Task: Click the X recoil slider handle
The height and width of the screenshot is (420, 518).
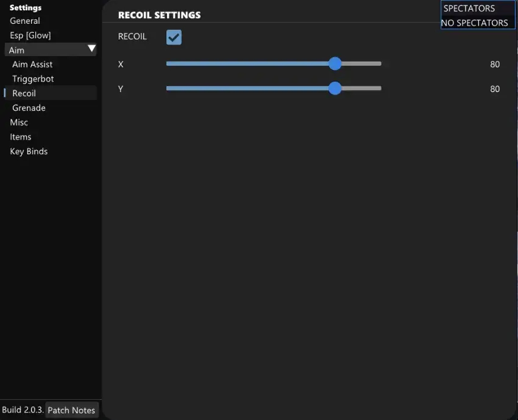Action: [x=335, y=64]
